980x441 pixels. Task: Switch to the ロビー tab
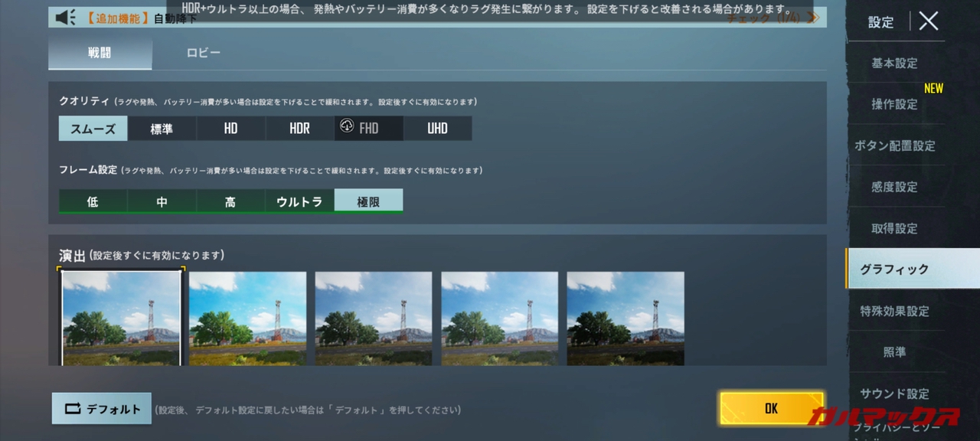[204, 53]
